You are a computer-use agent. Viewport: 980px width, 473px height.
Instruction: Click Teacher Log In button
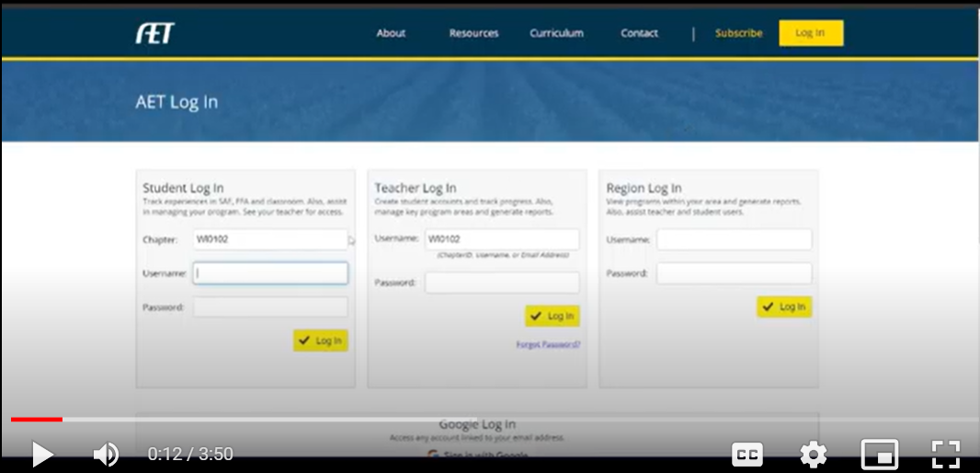[x=553, y=316]
